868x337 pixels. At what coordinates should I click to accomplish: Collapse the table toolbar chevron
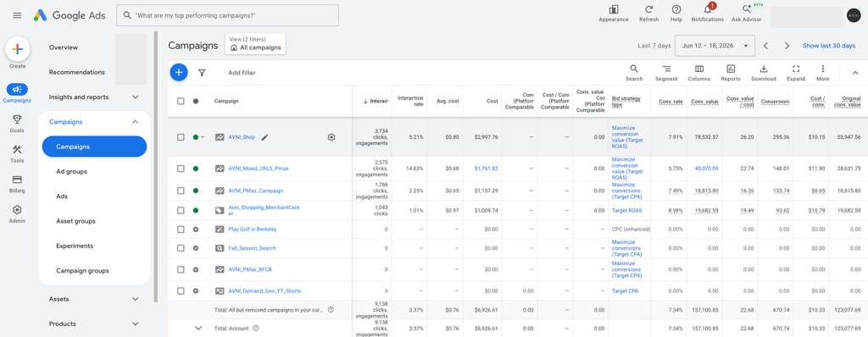point(855,73)
